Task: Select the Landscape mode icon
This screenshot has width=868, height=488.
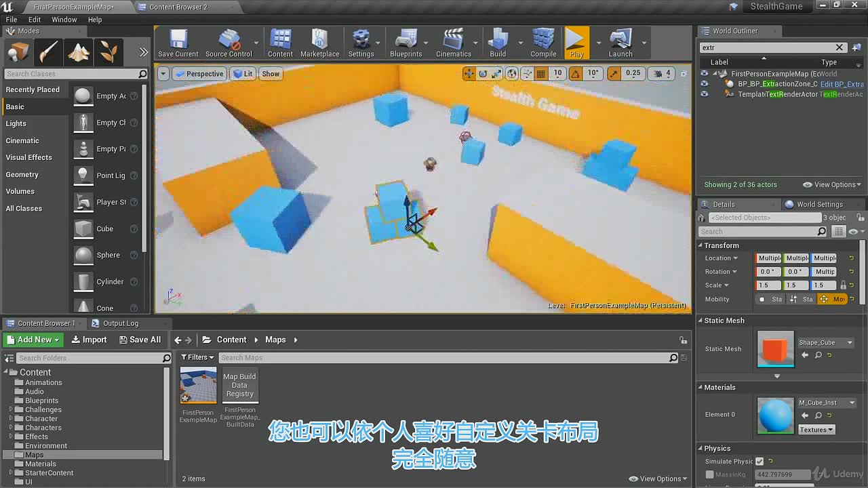Action: point(78,52)
